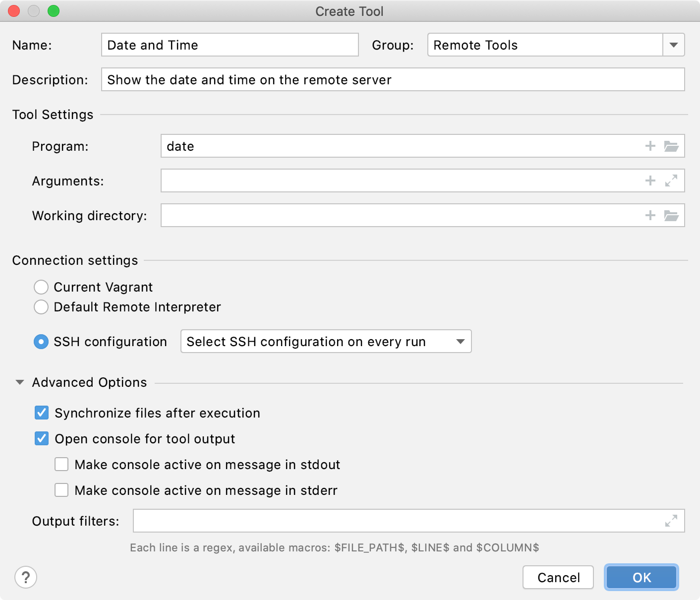The height and width of the screenshot is (600, 700).
Task: Click the insert macro icon beside Program field
Action: [x=650, y=146]
